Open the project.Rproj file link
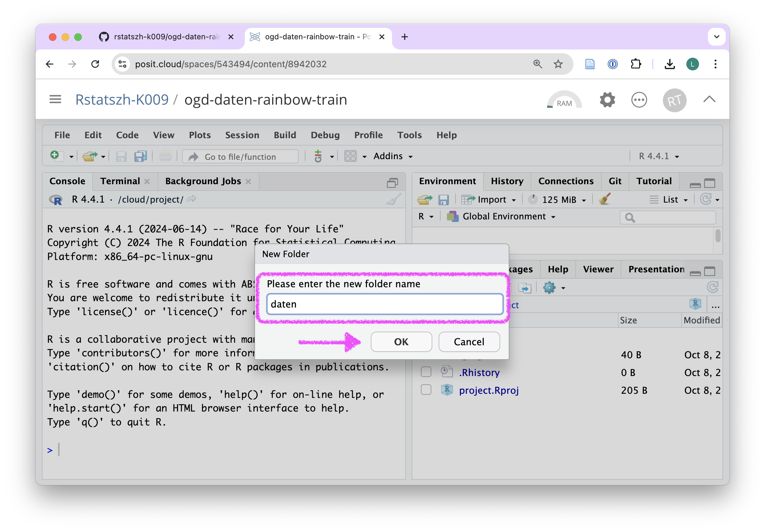Screen dimensions: 765x532 (489, 390)
